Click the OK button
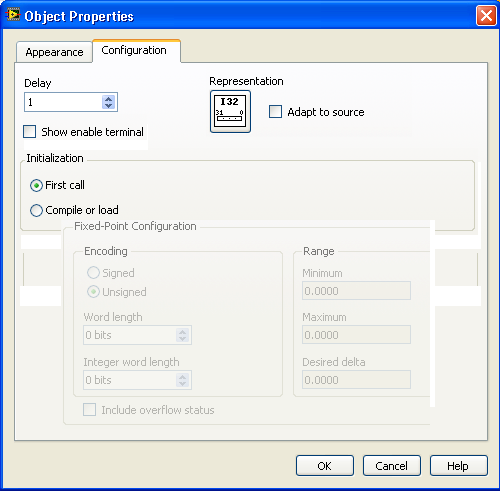Viewport: 500px width, 493px height. coord(325,466)
